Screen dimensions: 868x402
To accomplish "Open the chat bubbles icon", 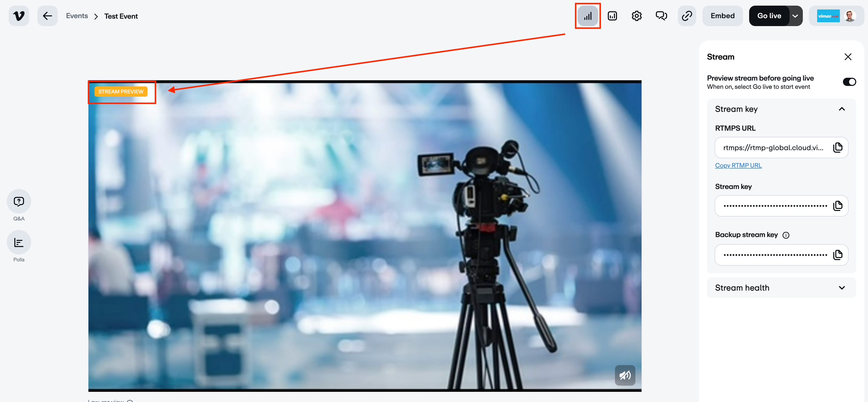I will pyautogui.click(x=661, y=16).
